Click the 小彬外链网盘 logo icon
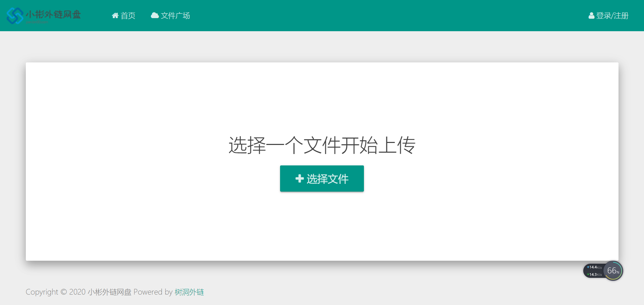Screen dimensions: 644x305 click(x=15, y=15)
